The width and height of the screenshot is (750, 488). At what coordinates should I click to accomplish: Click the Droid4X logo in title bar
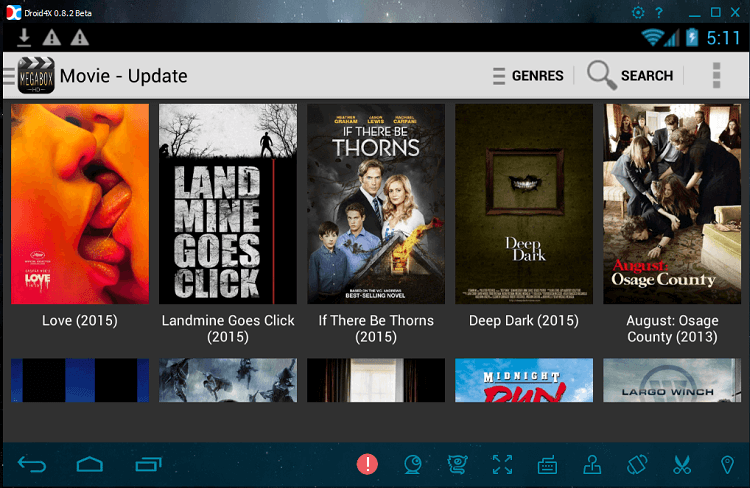click(x=13, y=12)
